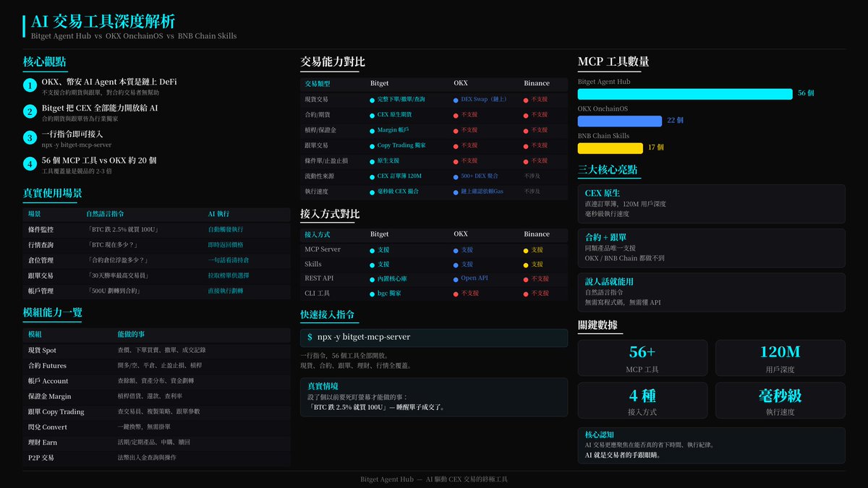This screenshot has width=868, height=488.
Task: Click the 56 個 bar value label
Action: click(806, 94)
